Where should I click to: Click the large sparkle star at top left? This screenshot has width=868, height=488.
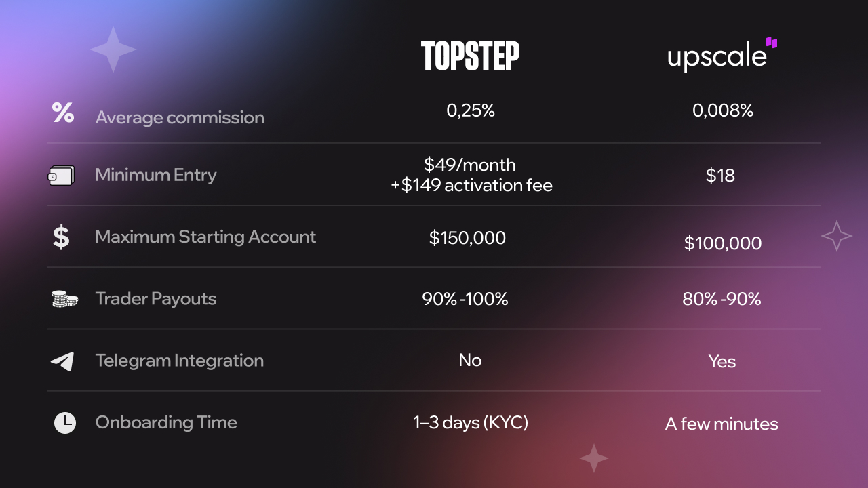113,49
